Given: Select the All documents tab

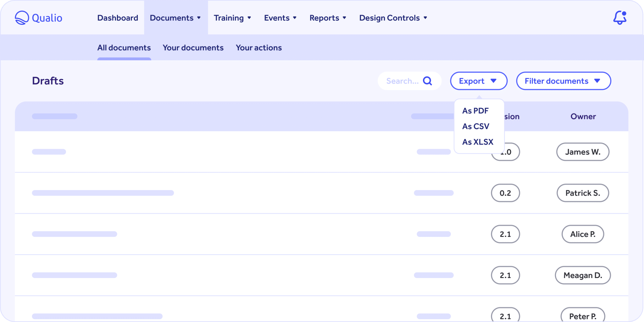Looking at the screenshot, I should (124, 47).
